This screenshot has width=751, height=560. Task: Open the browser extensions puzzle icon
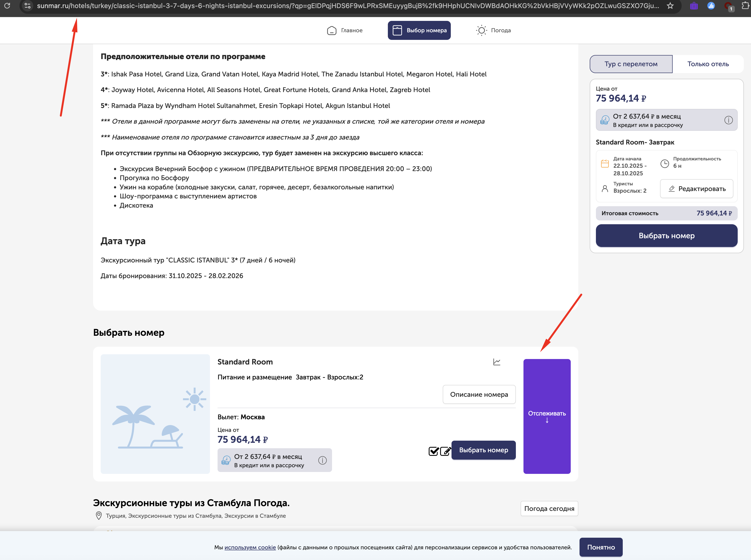click(x=745, y=6)
